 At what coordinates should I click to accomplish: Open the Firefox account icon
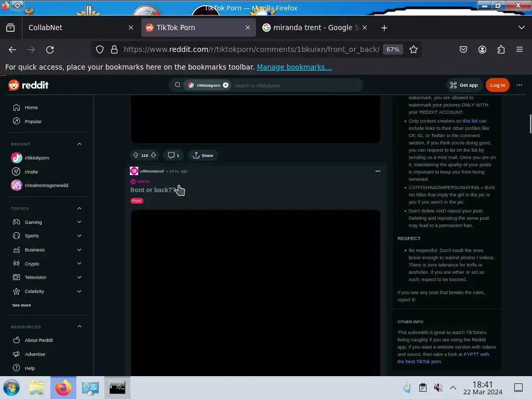pyautogui.click(x=482, y=49)
